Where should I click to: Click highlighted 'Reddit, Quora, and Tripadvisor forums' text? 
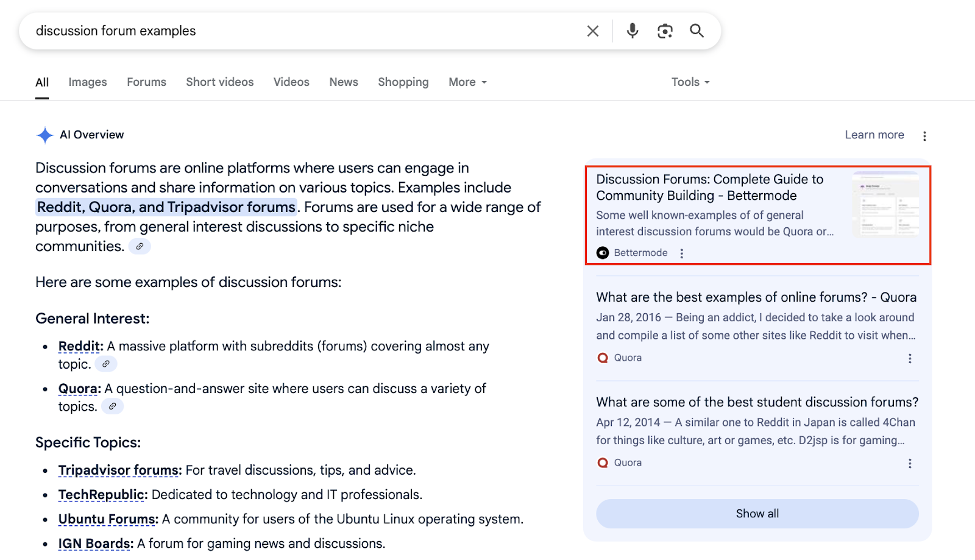click(x=166, y=207)
